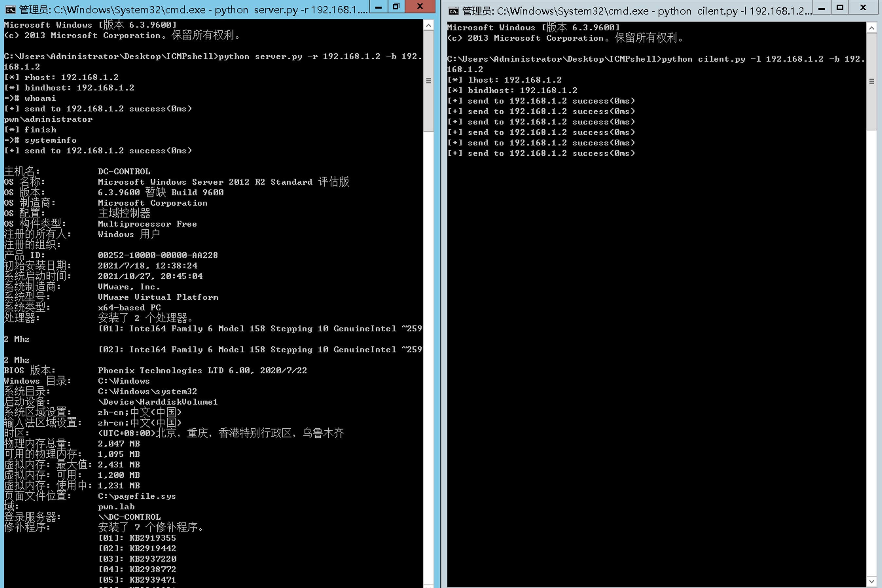This screenshot has width=882, height=588.
Task: Maximize the cilent.py command window
Action: (x=840, y=8)
